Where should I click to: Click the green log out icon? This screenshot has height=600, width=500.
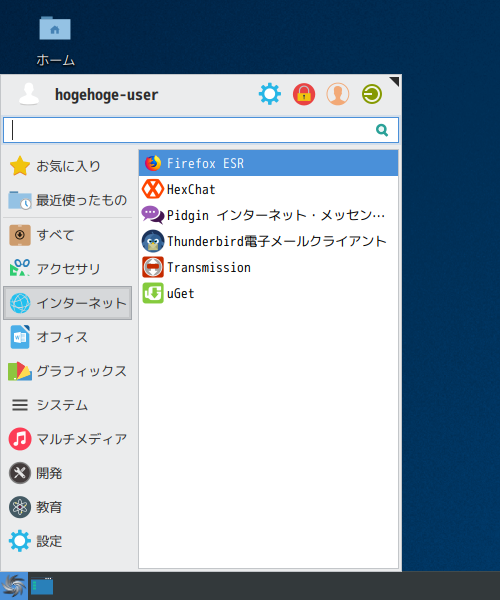(372, 94)
